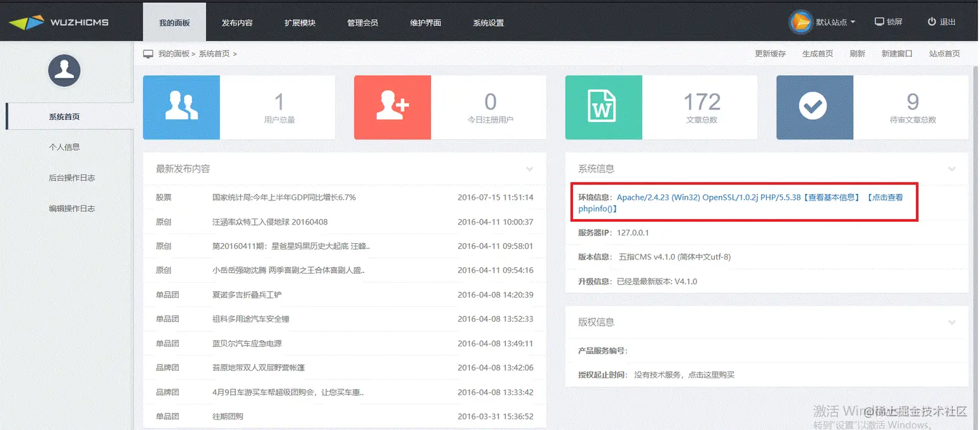
Task: Click the 用户总量 count of 1
Action: (x=279, y=102)
